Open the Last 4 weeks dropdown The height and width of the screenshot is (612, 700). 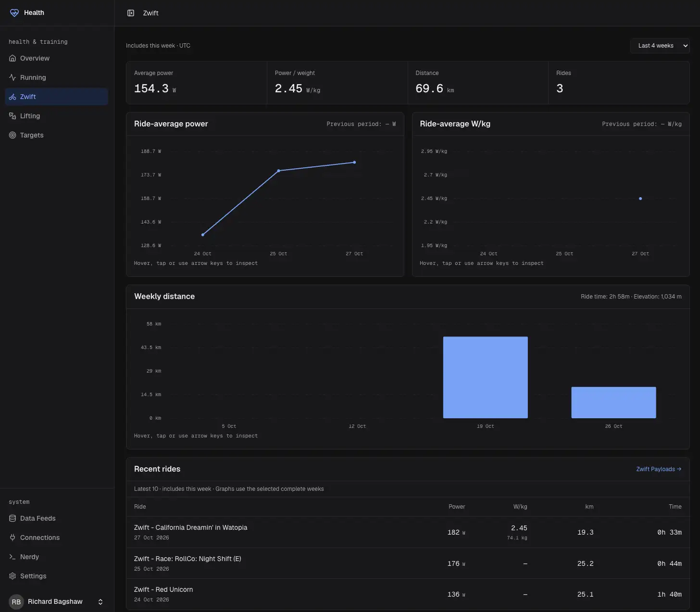pos(660,46)
